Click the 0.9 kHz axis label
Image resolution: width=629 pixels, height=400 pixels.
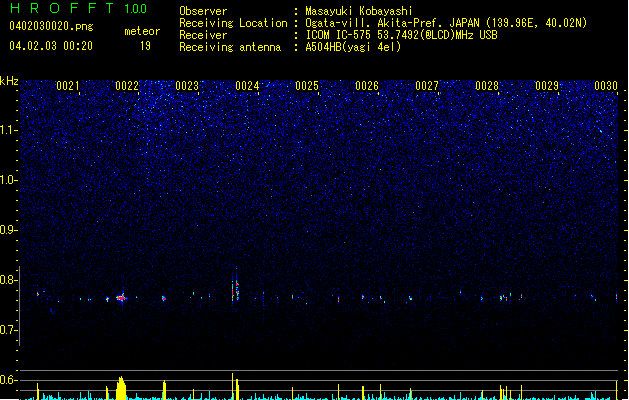(9, 230)
